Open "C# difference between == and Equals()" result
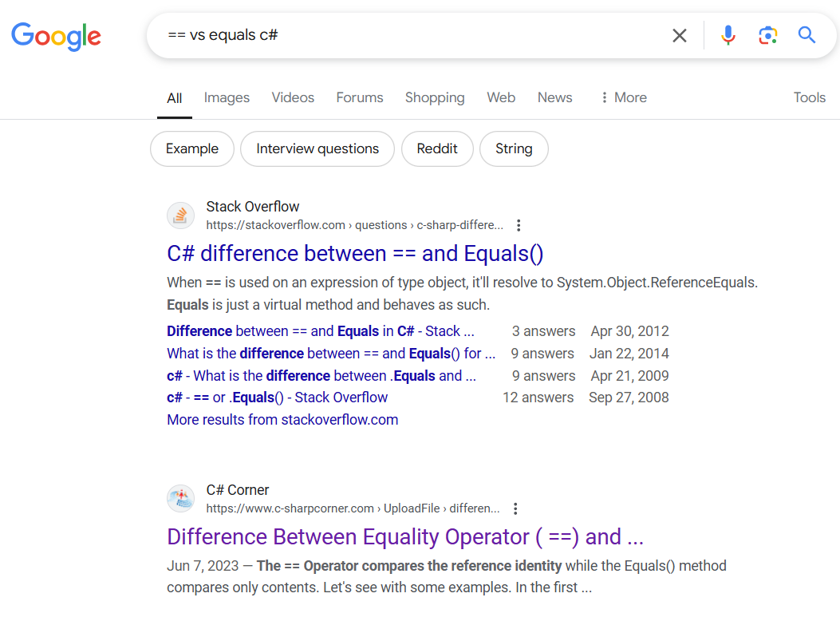 point(355,254)
